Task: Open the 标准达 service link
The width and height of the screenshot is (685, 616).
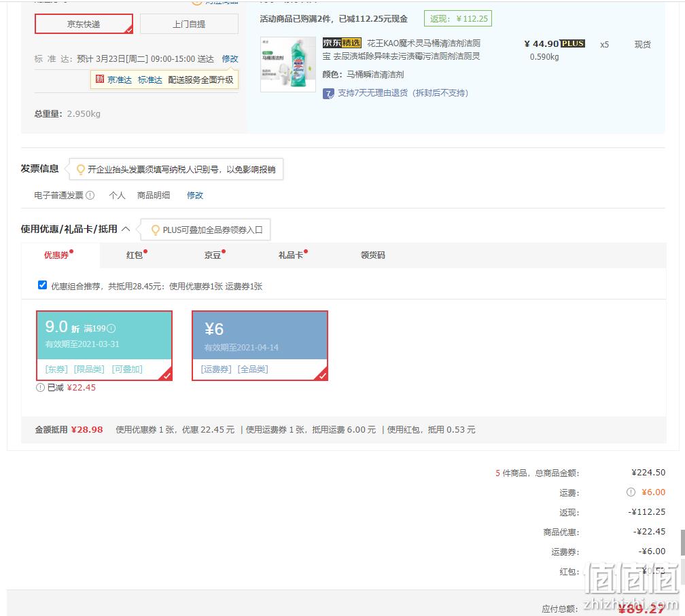Action: tap(150, 80)
